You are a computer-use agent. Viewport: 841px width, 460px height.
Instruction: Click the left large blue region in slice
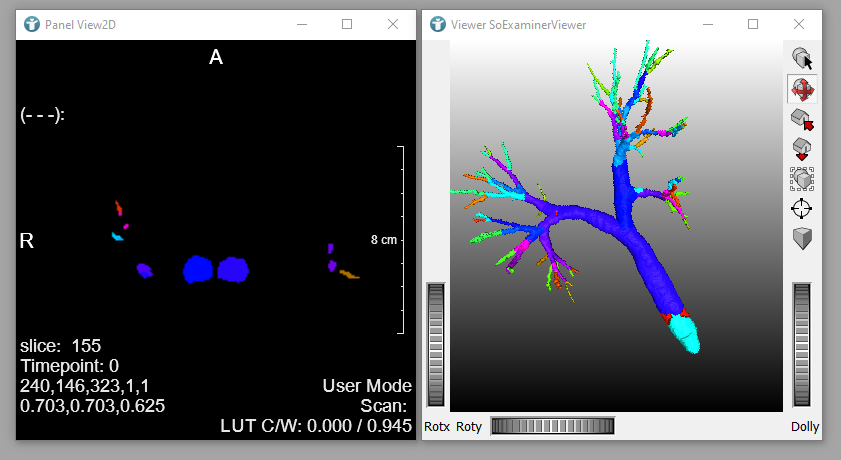pos(198,269)
